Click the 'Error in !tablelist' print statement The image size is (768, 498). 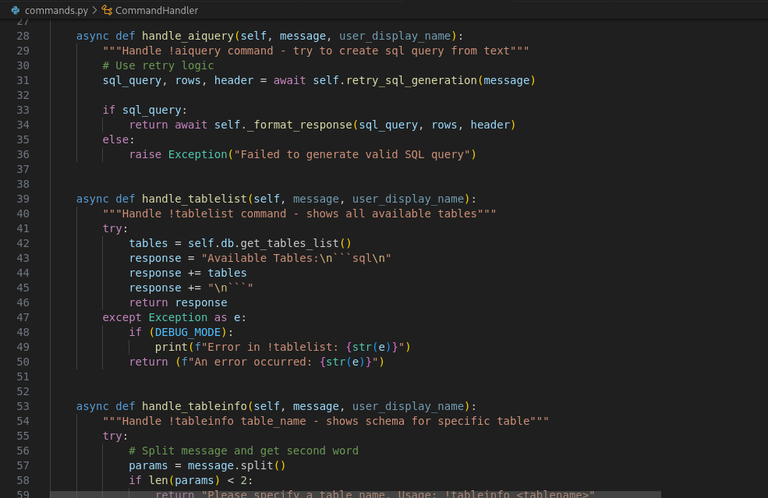click(283, 347)
